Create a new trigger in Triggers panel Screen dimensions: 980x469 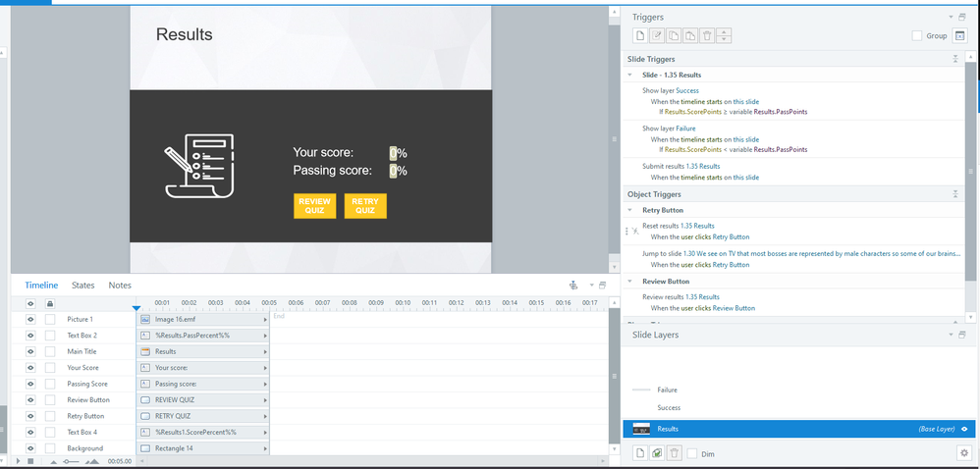(640, 36)
